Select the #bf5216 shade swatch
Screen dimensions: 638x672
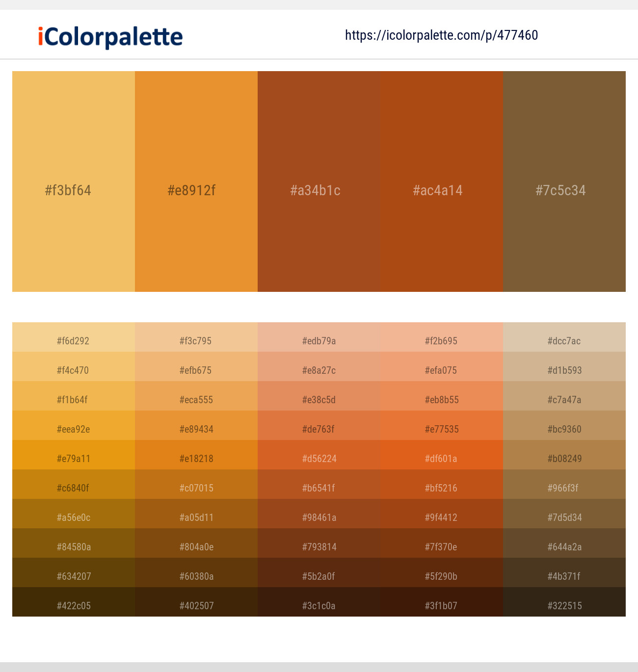tap(442, 488)
